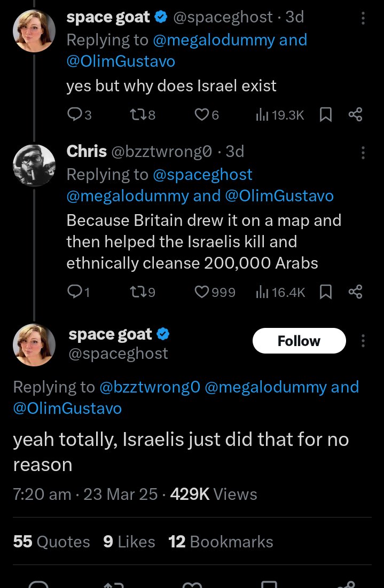384x588 pixels.
Task: Like space goat's tweet with 6 likes
Action: tap(207, 115)
